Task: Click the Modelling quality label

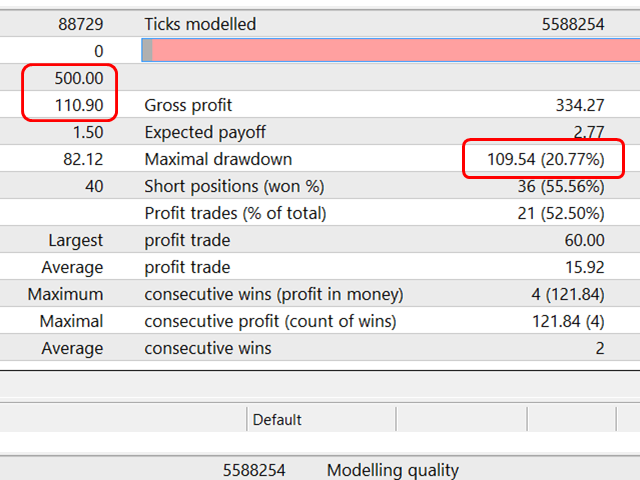Action: coord(393,470)
